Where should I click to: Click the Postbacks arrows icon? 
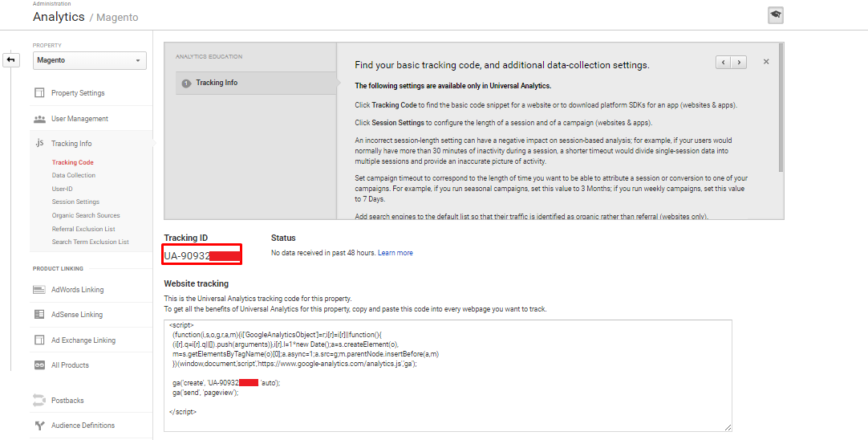click(x=39, y=400)
